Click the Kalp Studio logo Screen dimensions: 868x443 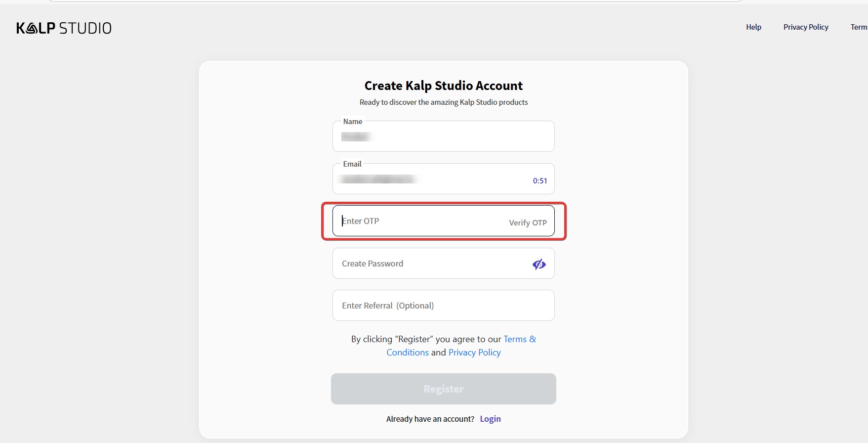pyautogui.click(x=64, y=28)
